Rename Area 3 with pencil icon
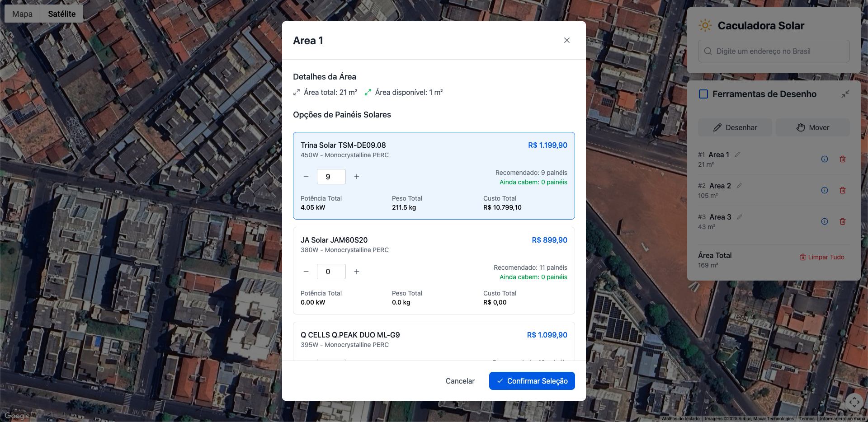 740,217
